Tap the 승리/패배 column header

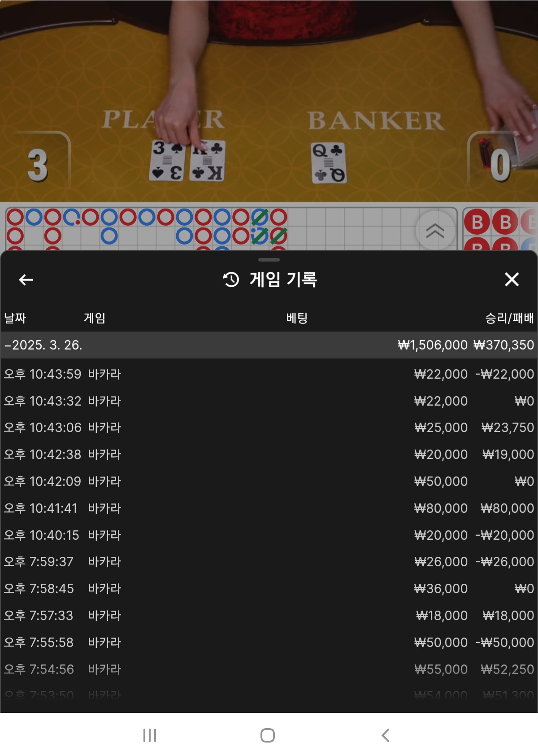click(509, 318)
